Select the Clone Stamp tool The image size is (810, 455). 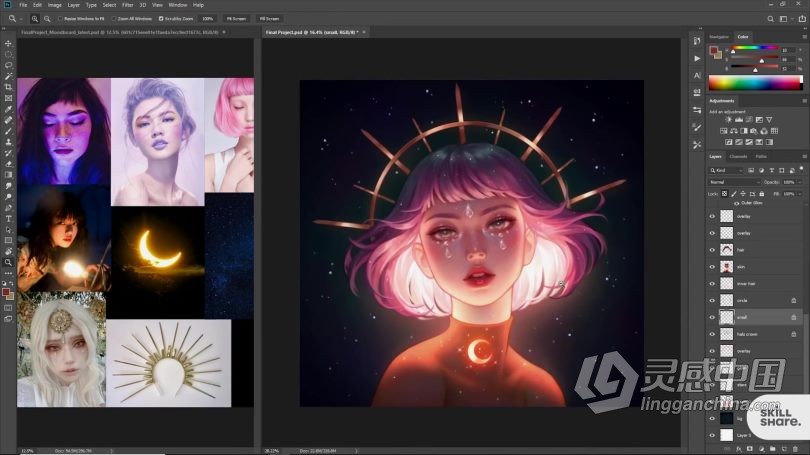point(8,142)
